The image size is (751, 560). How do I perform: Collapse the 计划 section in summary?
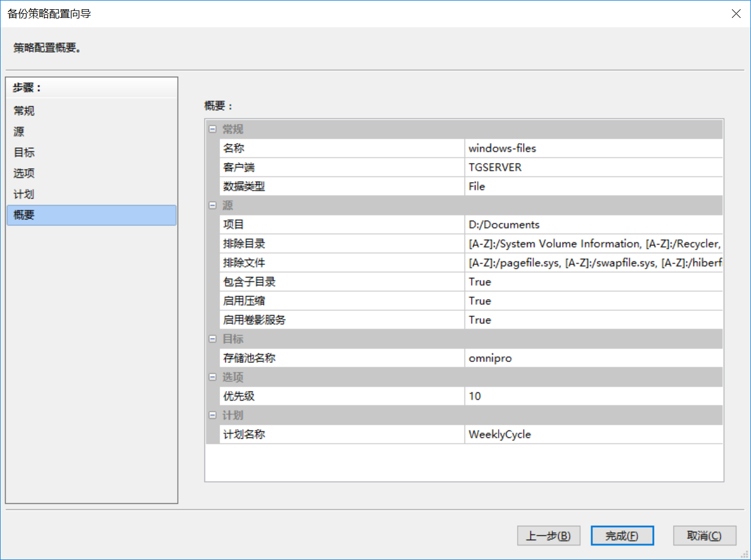213,415
